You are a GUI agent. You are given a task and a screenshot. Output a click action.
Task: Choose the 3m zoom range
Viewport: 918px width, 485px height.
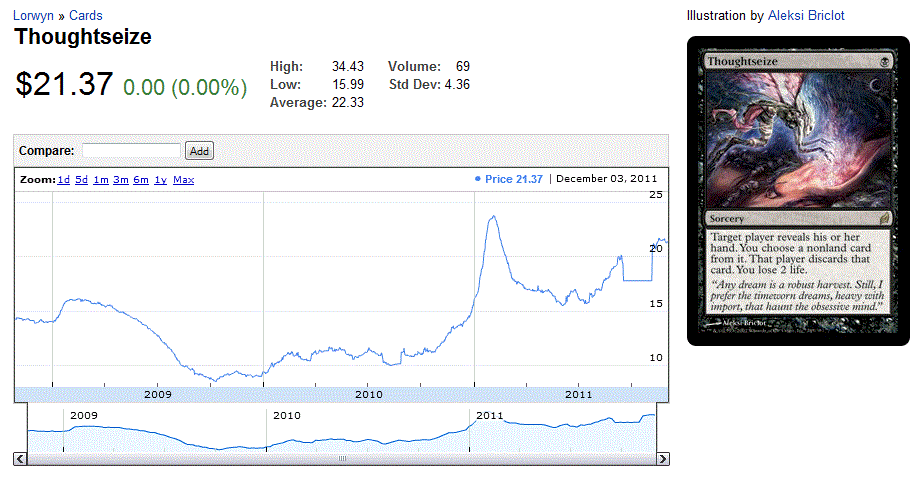(x=120, y=180)
